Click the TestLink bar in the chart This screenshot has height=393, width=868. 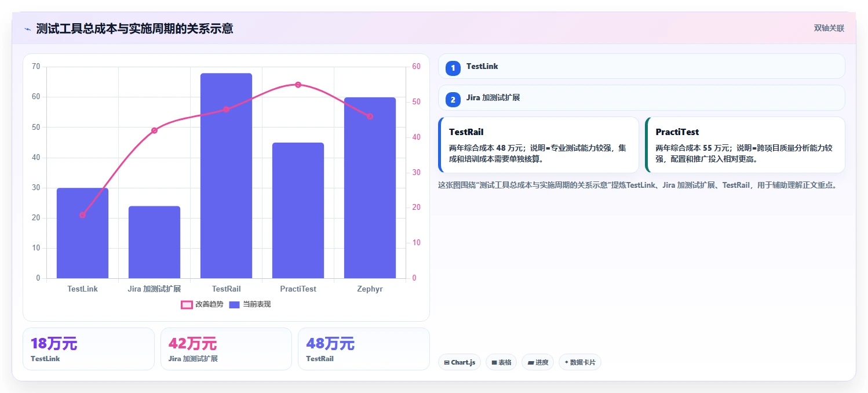pyautogui.click(x=82, y=233)
